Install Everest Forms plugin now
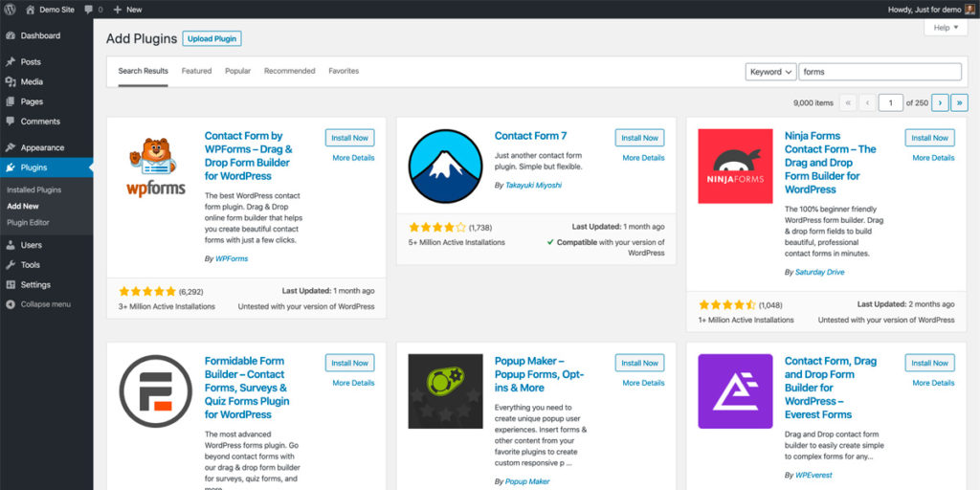The height and width of the screenshot is (490, 980). (x=930, y=363)
